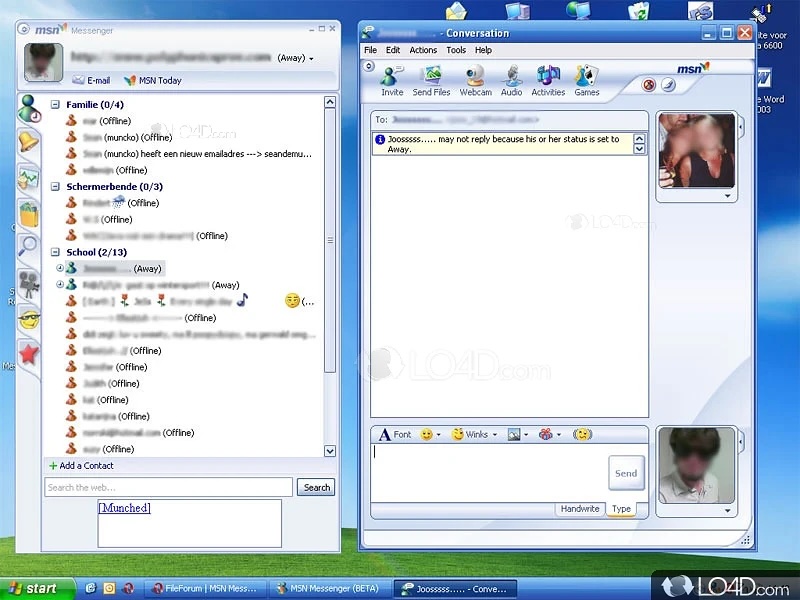Collapse the Familie contact group
This screenshot has width=800, height=600.
(x=56, y=104)
